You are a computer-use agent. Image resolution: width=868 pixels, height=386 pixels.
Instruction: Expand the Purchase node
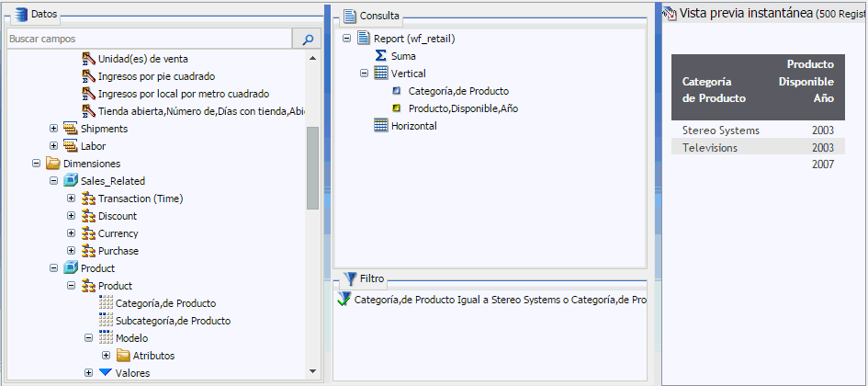point(71,251)
